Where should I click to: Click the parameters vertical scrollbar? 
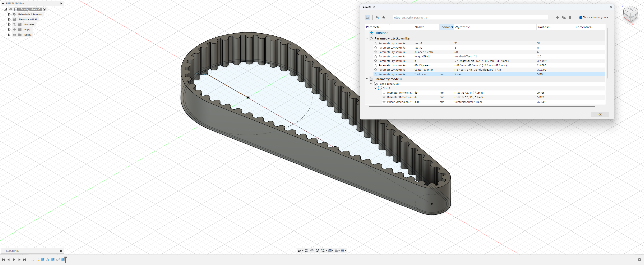(x=607, y=54)
